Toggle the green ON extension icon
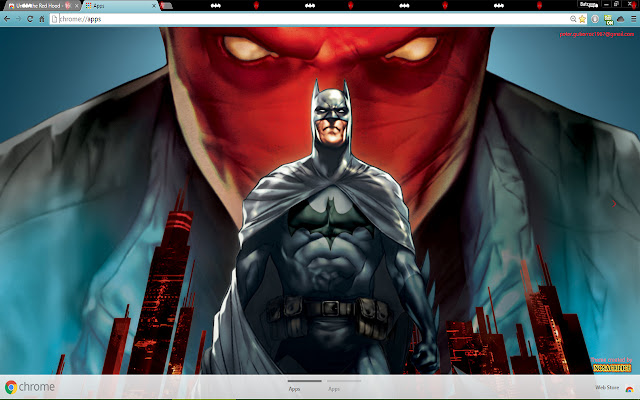640x400 pixels. click(x=608, y=20)
